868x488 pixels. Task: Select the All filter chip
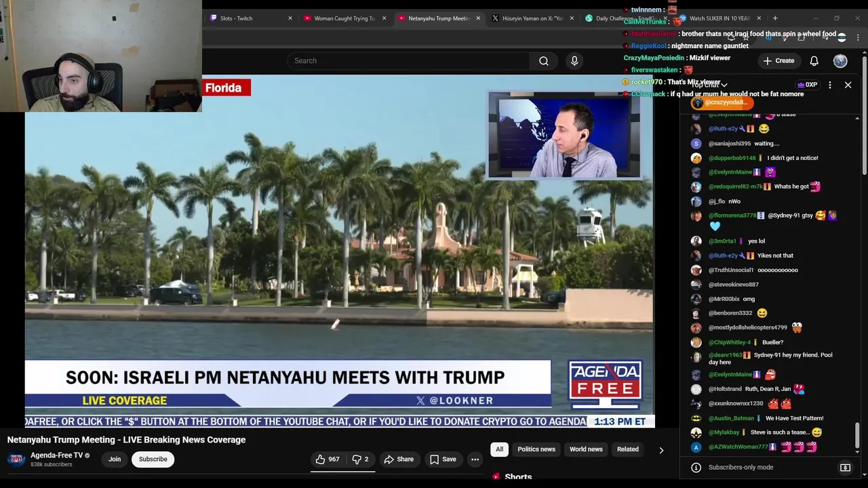point(499,449)
